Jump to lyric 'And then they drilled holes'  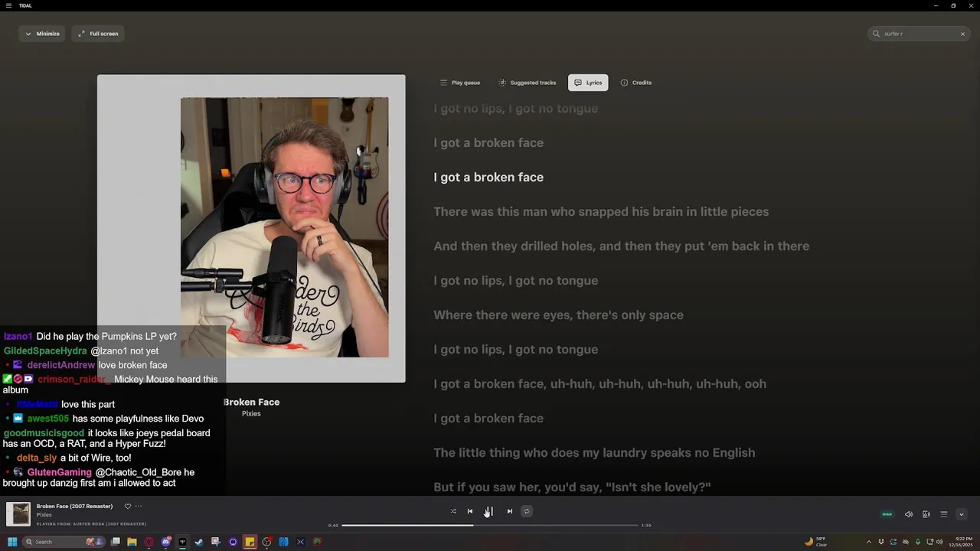[x=621, y=246]
